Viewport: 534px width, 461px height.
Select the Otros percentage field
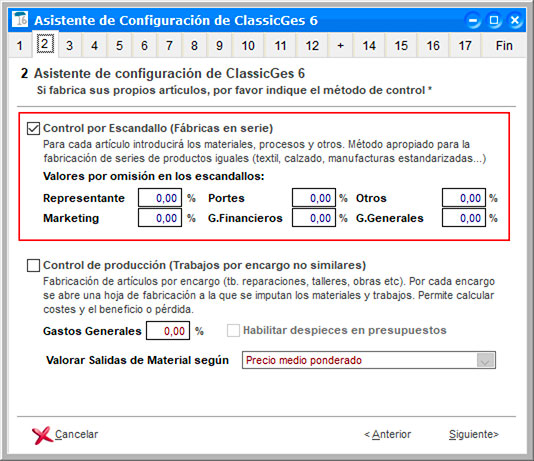click(464, 198)
